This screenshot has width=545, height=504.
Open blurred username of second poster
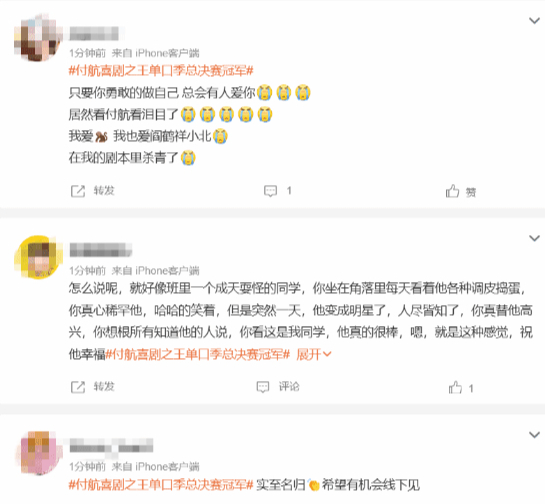[101, 250]
